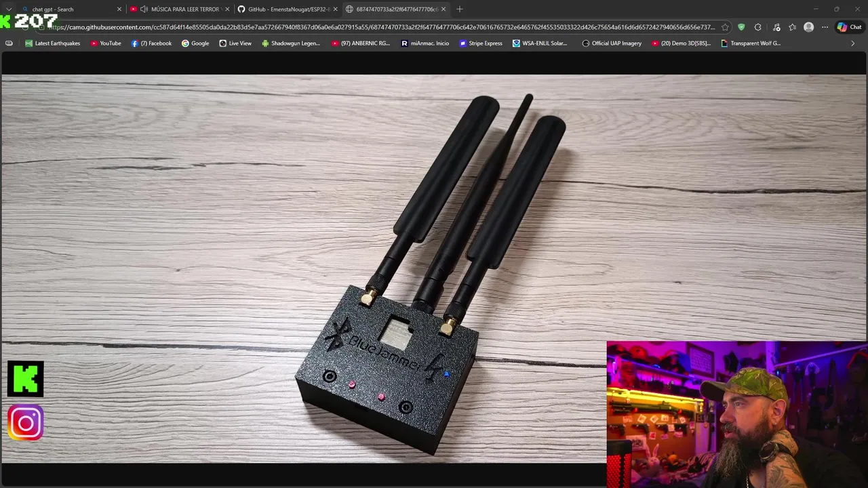Open the Settings and more menu
Image resolution: width=868 pixels, height=488 pixels.
point(825,27)
